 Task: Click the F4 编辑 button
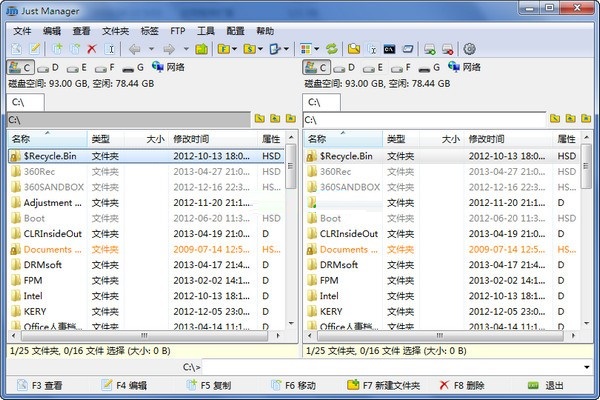[x=124, y=385]
